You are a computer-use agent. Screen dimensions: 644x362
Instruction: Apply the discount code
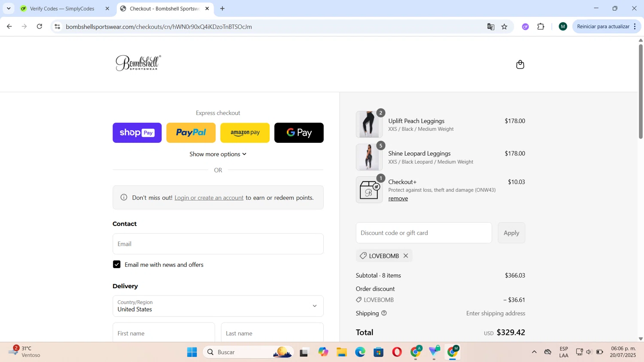(x=511, y=233)
